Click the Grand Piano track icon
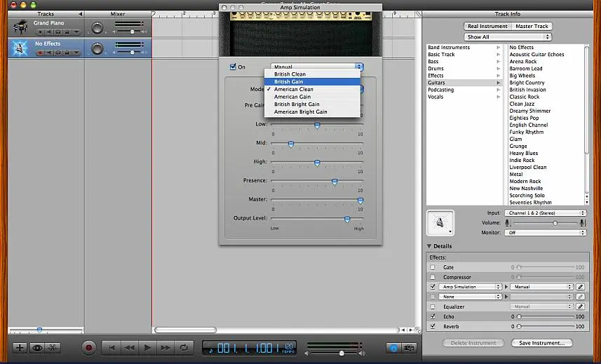601x364 pixels. click(20, 27)
